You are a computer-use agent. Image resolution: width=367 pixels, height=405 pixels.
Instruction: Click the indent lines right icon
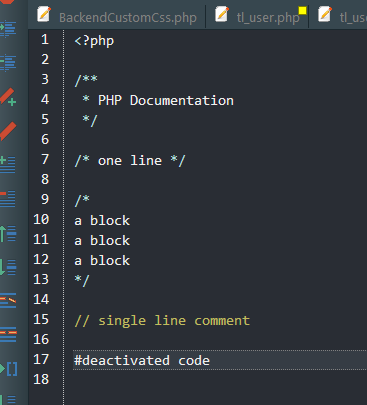click(8, 29)
